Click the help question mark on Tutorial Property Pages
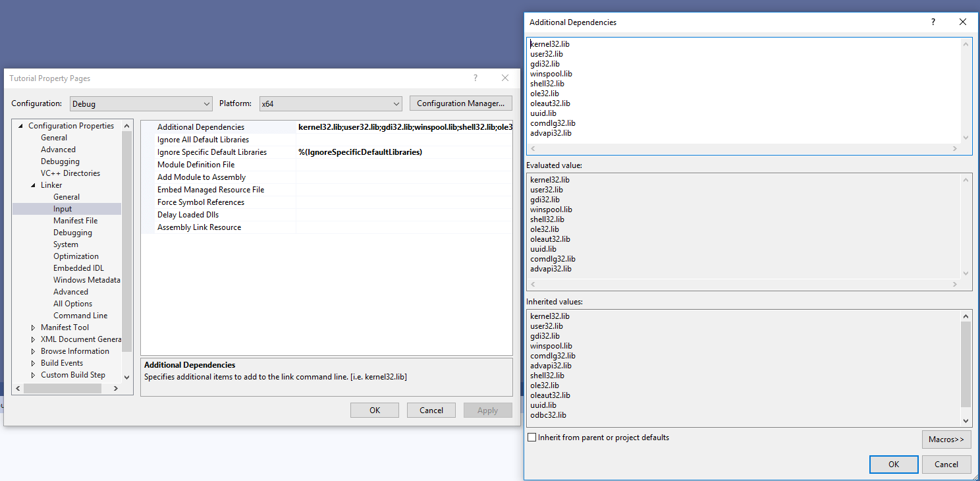 coord(475,78)
